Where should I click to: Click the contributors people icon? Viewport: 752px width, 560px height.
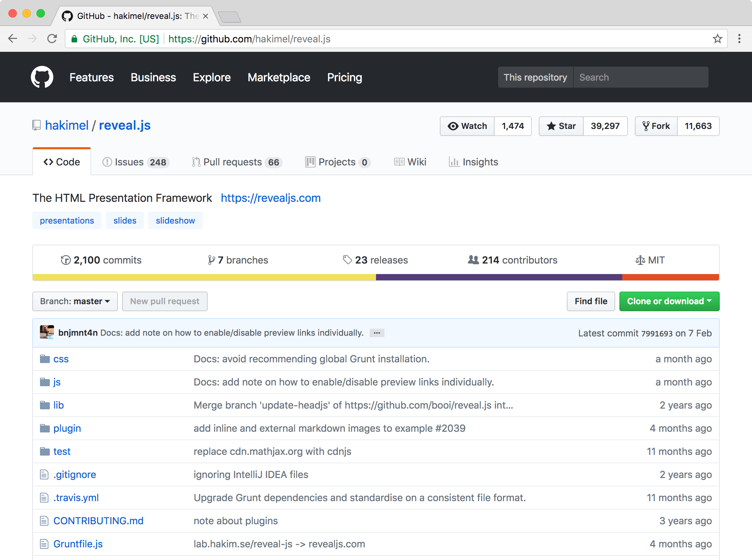pyautogui.click(x=473, y=260)
